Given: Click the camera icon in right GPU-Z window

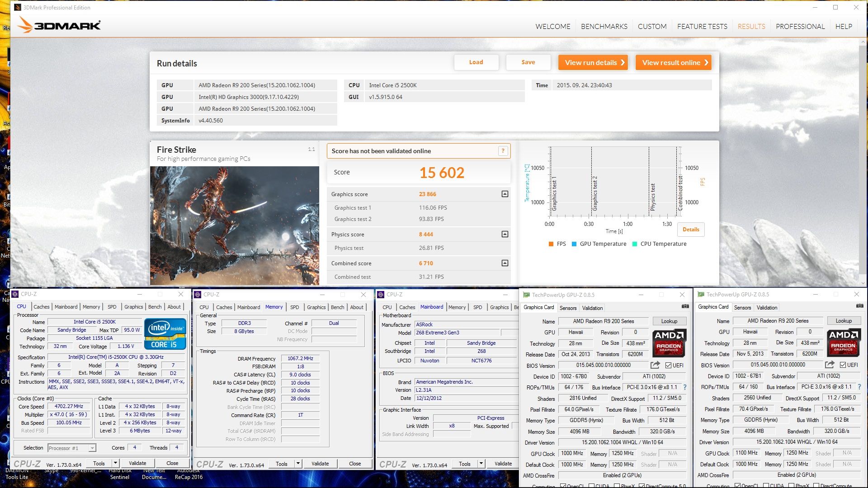Looking at the screenshot, I should pos(859,306).
